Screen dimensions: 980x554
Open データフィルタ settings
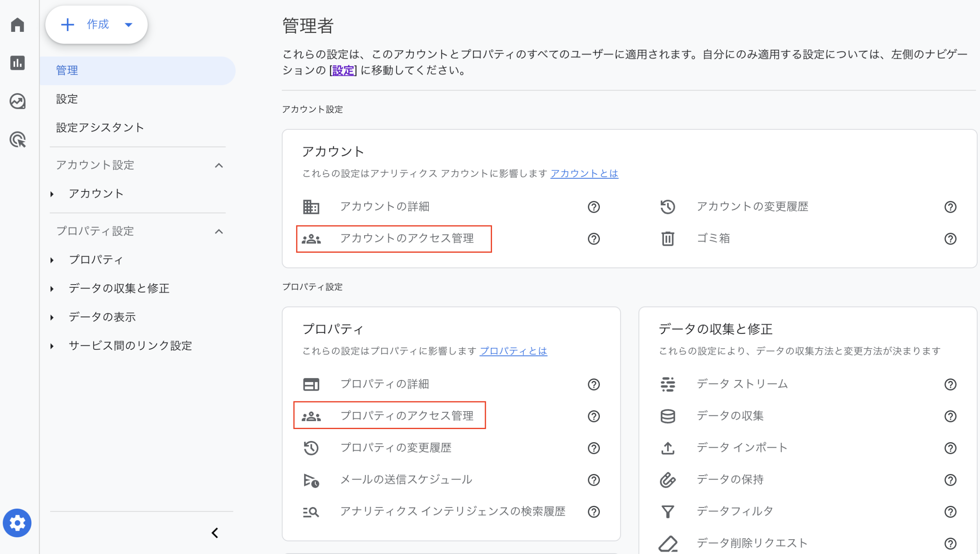(x=735, y=512)
